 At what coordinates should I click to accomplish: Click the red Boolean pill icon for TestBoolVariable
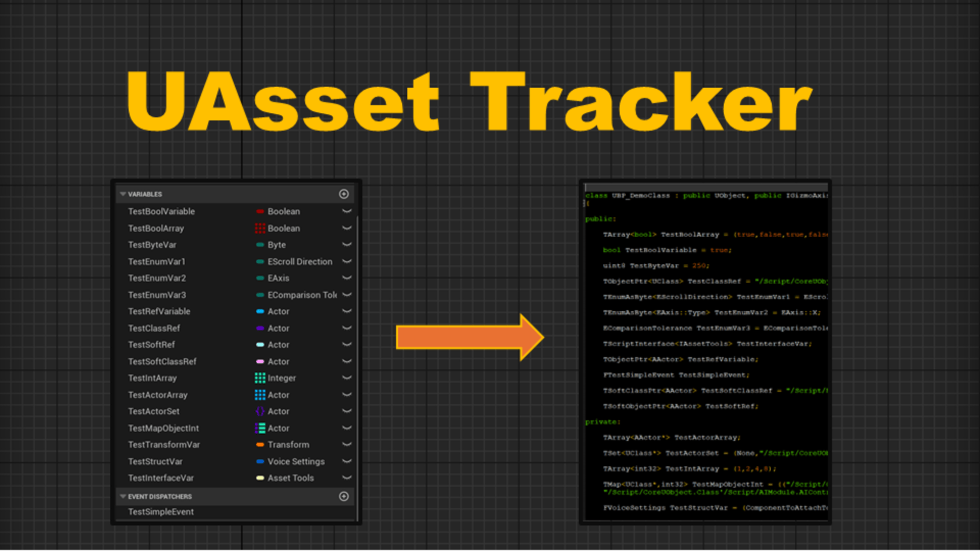tap(260, 211)
